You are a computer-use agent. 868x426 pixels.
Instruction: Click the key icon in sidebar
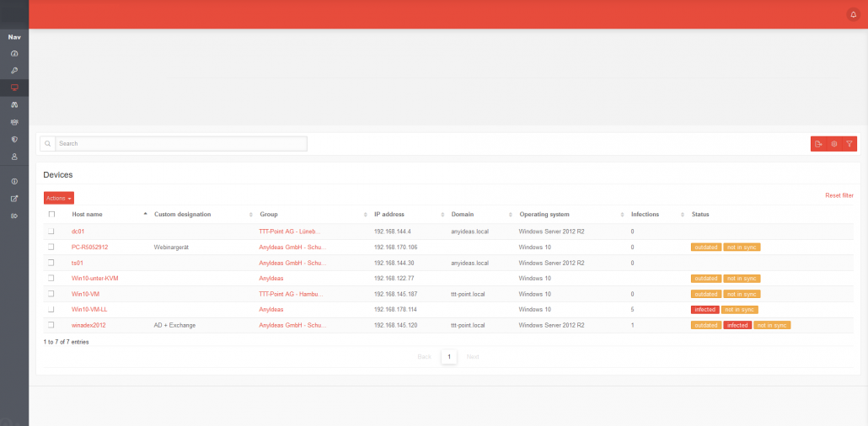click(x=14, y=70)
